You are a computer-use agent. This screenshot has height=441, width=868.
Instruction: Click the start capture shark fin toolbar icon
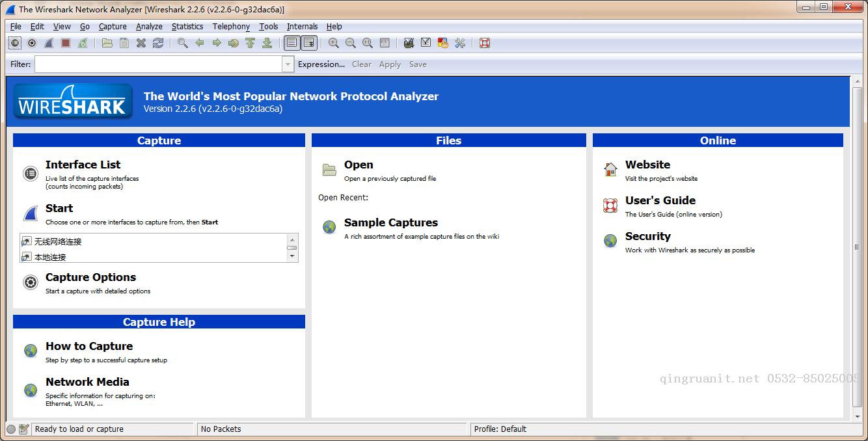pos(49,43)
